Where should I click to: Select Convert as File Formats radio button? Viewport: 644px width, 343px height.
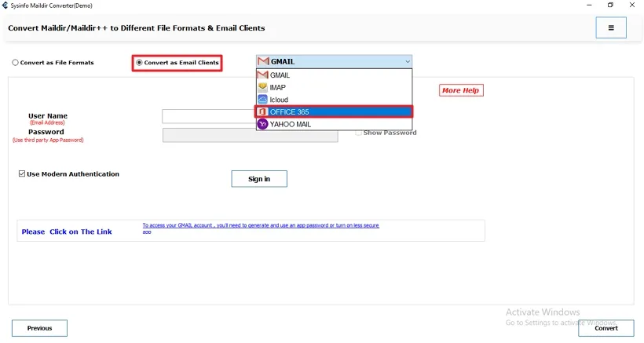tap(15, 63)
